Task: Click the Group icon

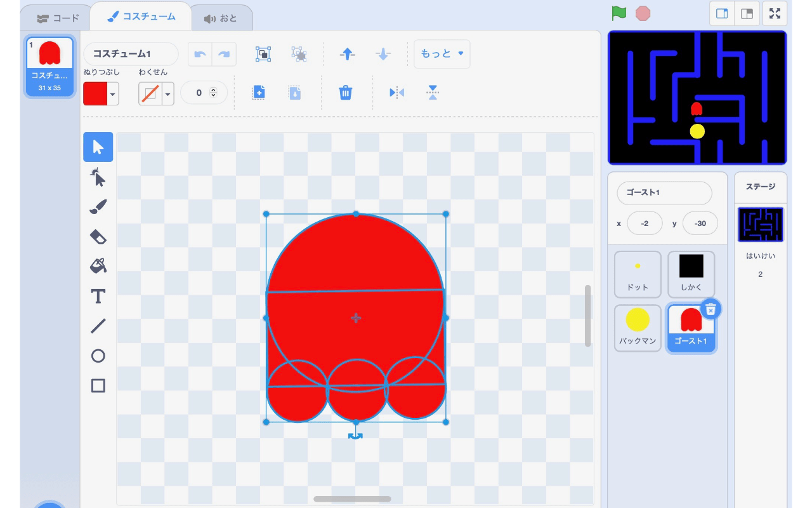Action: [x=263, y=54]
